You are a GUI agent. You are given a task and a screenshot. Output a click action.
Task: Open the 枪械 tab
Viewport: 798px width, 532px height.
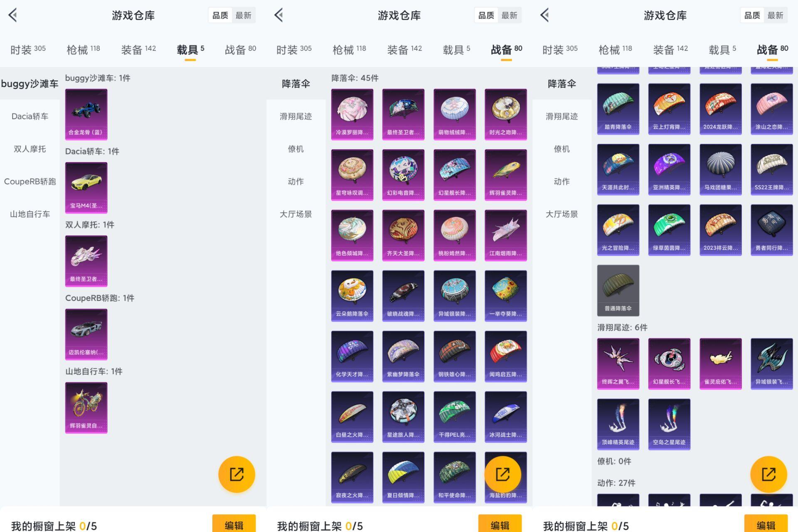coord(82,49)
